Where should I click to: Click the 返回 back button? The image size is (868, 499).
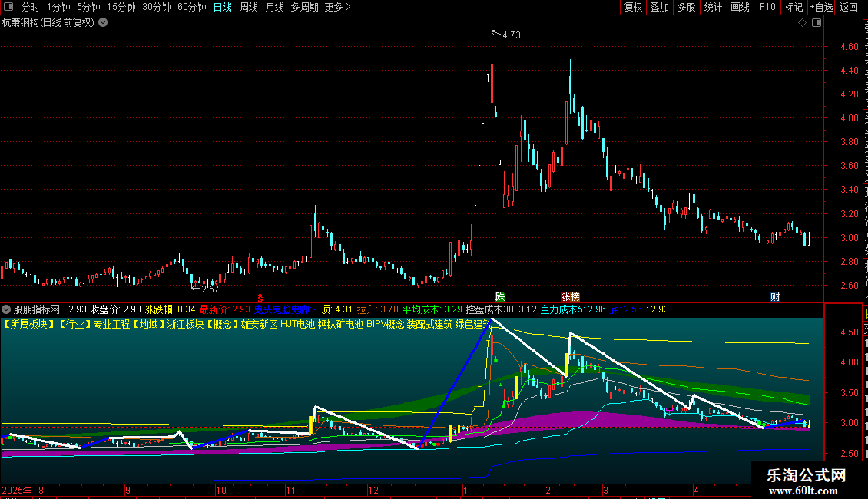coord(848,7)
